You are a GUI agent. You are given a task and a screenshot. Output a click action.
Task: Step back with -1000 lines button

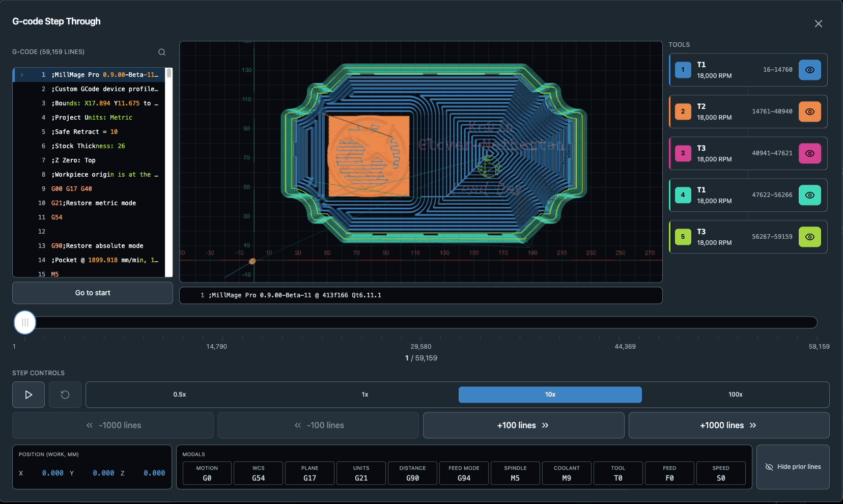(x=113, y=425)
